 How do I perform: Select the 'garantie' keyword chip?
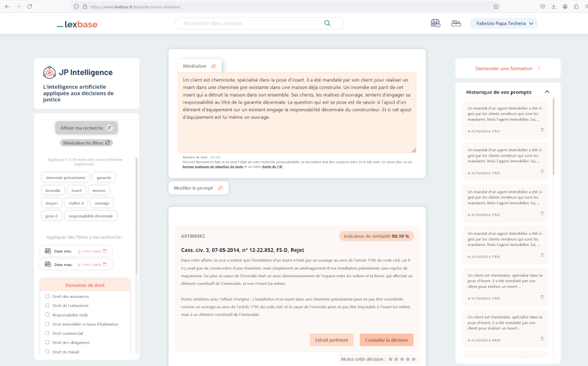point(104,178)
